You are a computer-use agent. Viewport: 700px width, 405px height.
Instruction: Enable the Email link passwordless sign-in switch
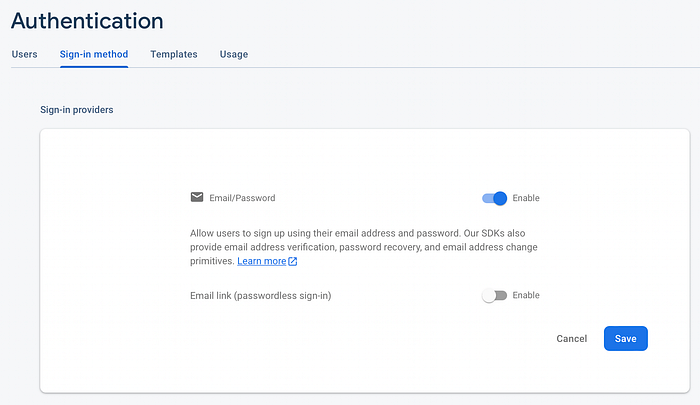(x=494, y=295)
